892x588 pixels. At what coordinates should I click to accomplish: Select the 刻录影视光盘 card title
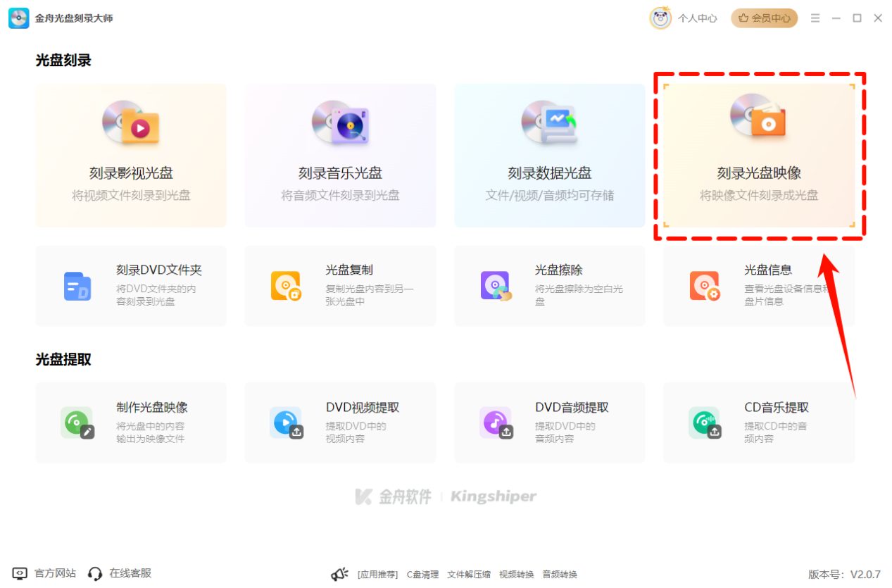click(131, 173)
